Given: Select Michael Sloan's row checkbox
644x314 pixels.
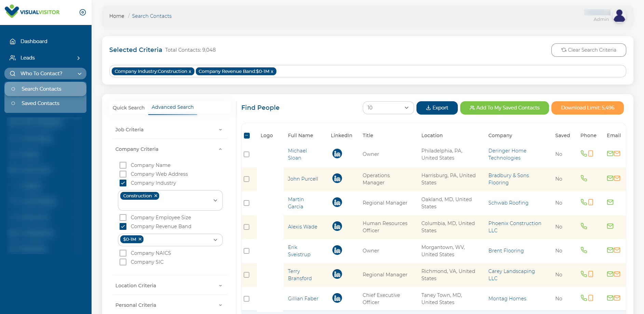Looking at the screenshot, I should (x=247, y=154).
